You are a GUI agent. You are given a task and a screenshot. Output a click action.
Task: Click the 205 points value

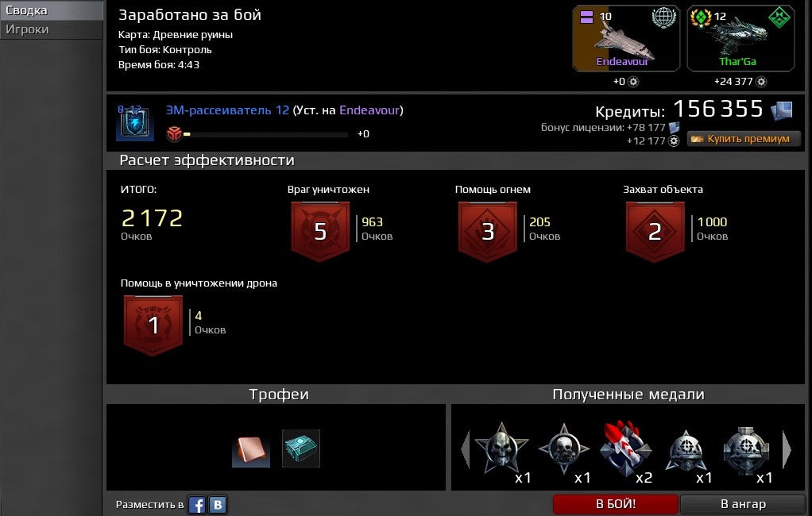tap(539, 222)
